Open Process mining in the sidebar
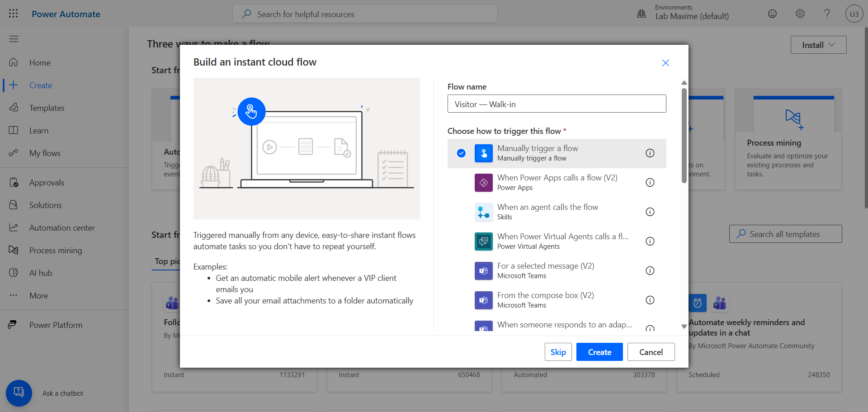This screenshot has height=412, width=868. [x=64, y=251]
